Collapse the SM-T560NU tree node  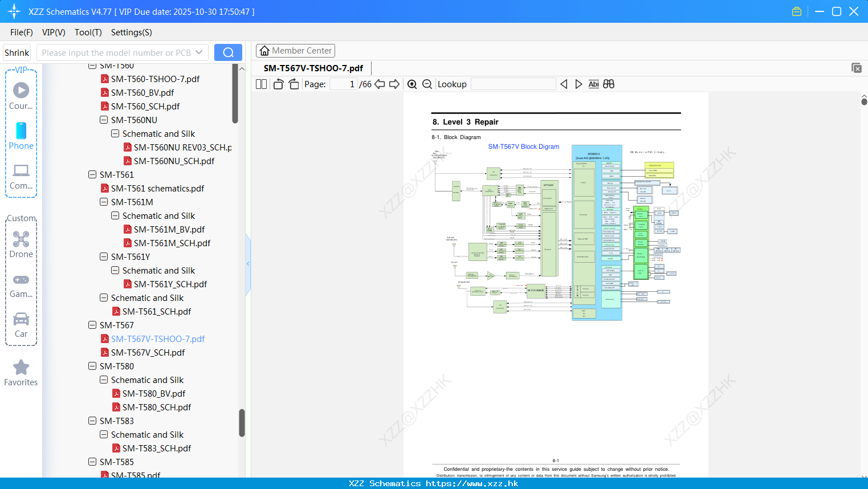click(x=104, y=120)
